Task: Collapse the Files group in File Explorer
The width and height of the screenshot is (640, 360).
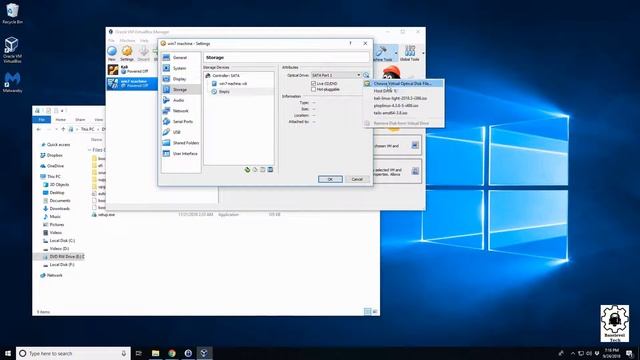Action: click(x=90, y=150)
